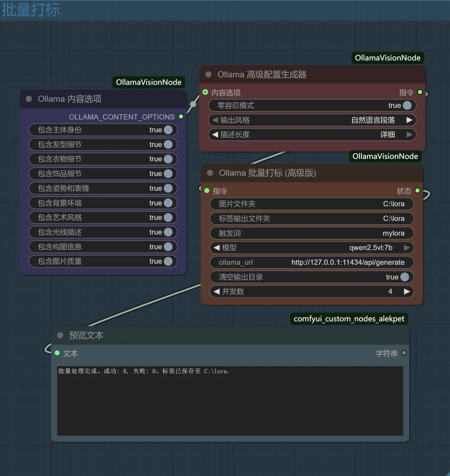
Task: Select next 描述长度 option with right arrow
Action: pyautogui.click(x=409, y=135)
